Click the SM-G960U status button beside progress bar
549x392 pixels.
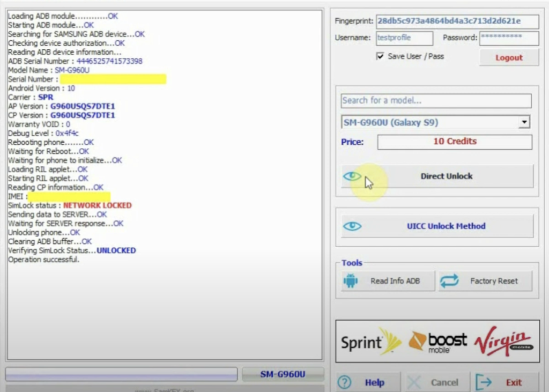click(x=283, y=374)
